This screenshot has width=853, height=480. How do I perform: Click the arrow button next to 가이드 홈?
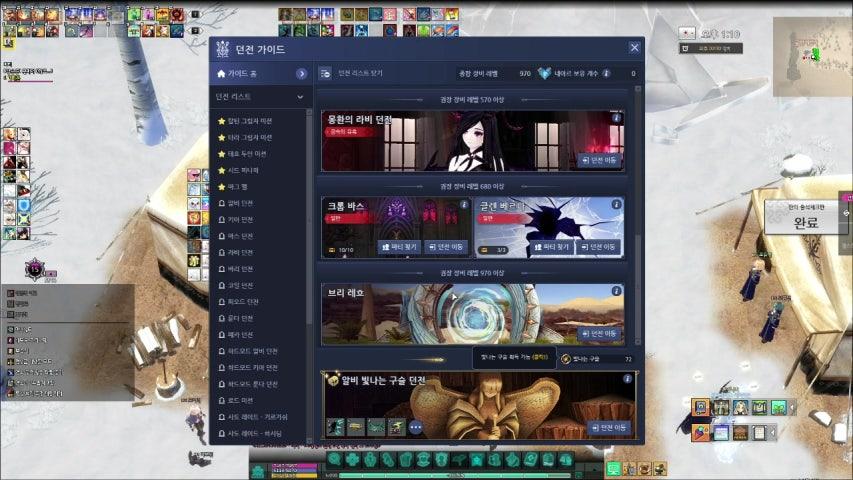click(300, 74)
